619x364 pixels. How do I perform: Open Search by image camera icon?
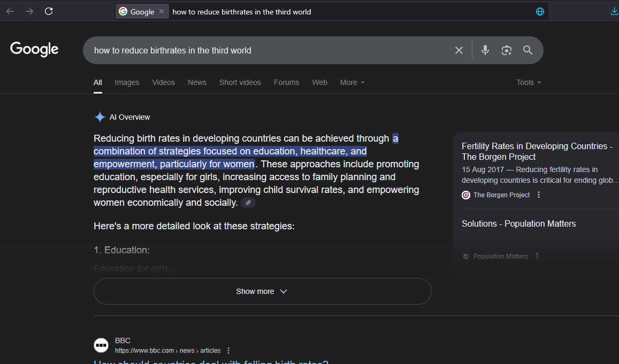coord(507,50)
